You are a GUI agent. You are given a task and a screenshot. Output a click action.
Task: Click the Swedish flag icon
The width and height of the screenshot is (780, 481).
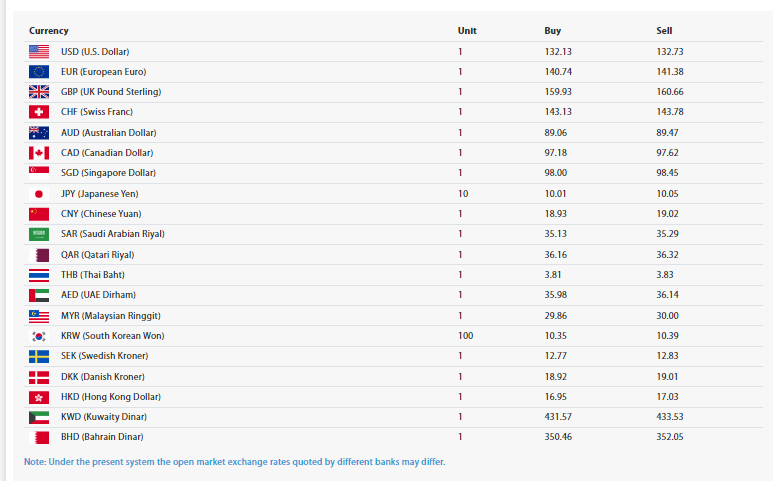click(x=39, y=356)
